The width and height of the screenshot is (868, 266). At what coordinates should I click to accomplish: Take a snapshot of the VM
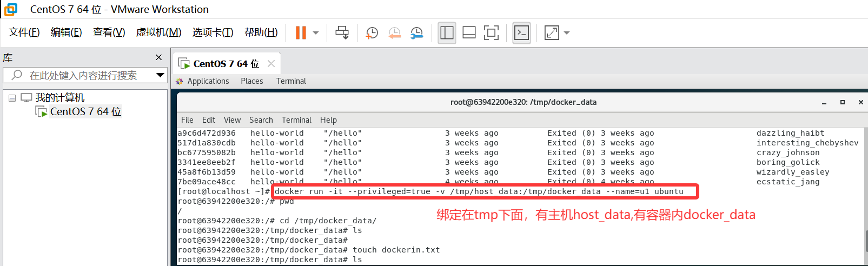[372, 32]
